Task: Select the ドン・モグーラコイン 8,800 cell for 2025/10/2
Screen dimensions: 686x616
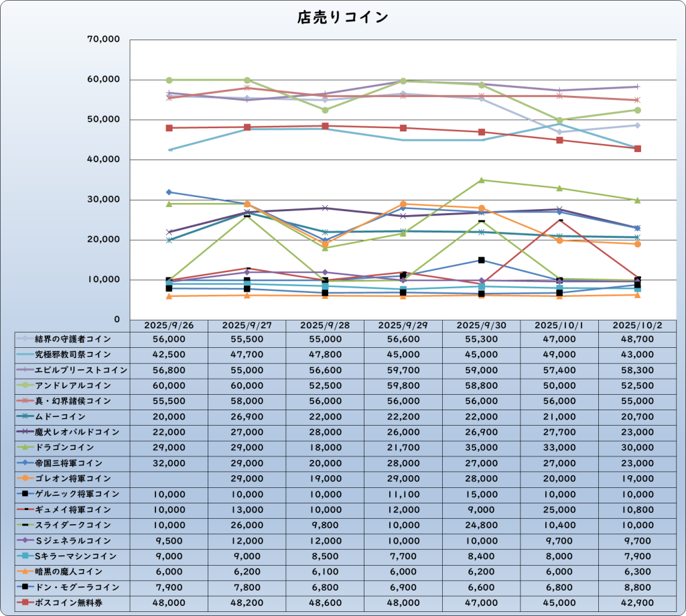Action: click(638, 587)
